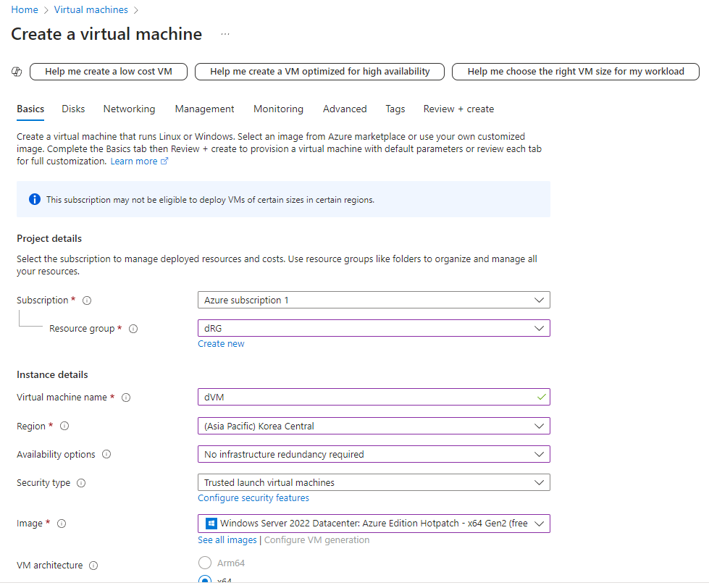Open the Subscription dropdown
Viewport: 709px width, 588px height.
[x=374, y=300]
